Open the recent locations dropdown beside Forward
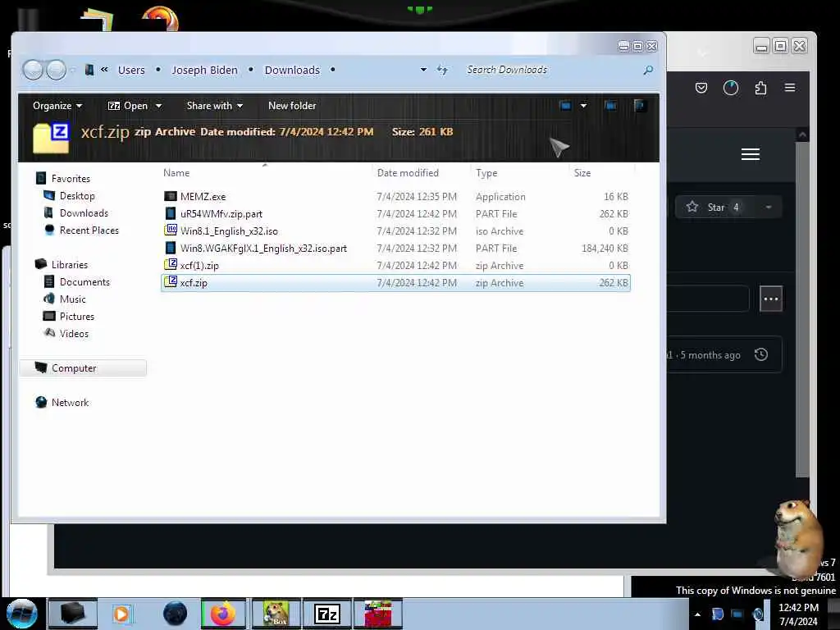840x630 pixels. click(73, 70)
